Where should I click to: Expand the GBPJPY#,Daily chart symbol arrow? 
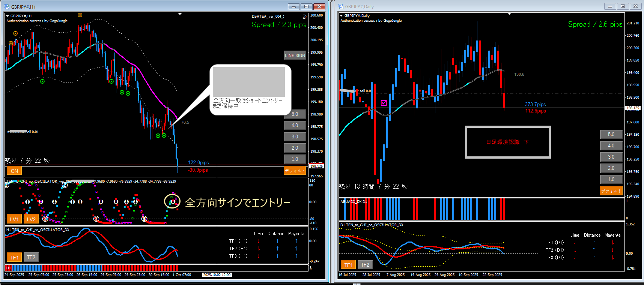pos(341,16)
